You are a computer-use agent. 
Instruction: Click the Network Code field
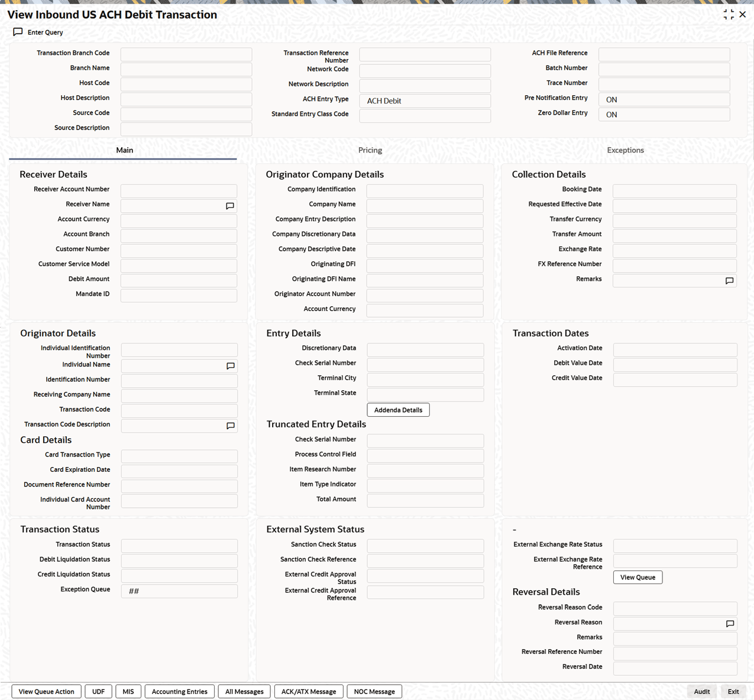click(x=425, y=70)
